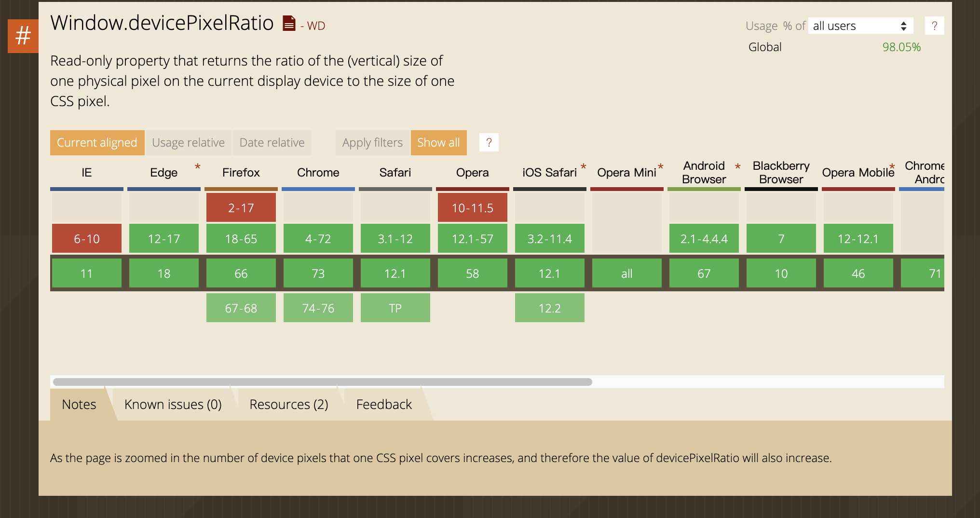Select Android Browser 67 cell
Image resolution: width=980 pixels, height=518 pixels.
[704, 273]
